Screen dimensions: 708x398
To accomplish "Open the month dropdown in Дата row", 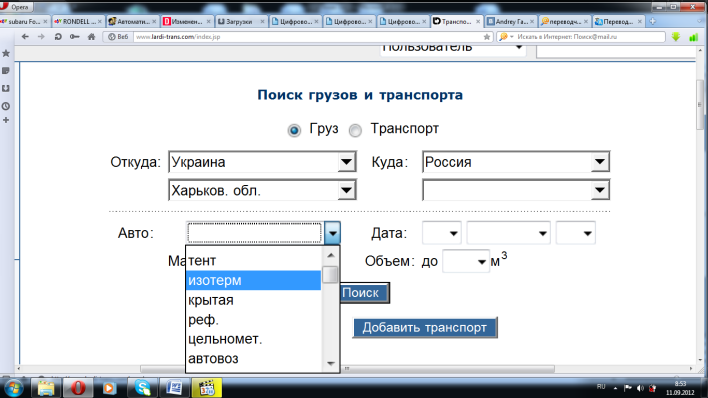I will (x=508, y=233).
